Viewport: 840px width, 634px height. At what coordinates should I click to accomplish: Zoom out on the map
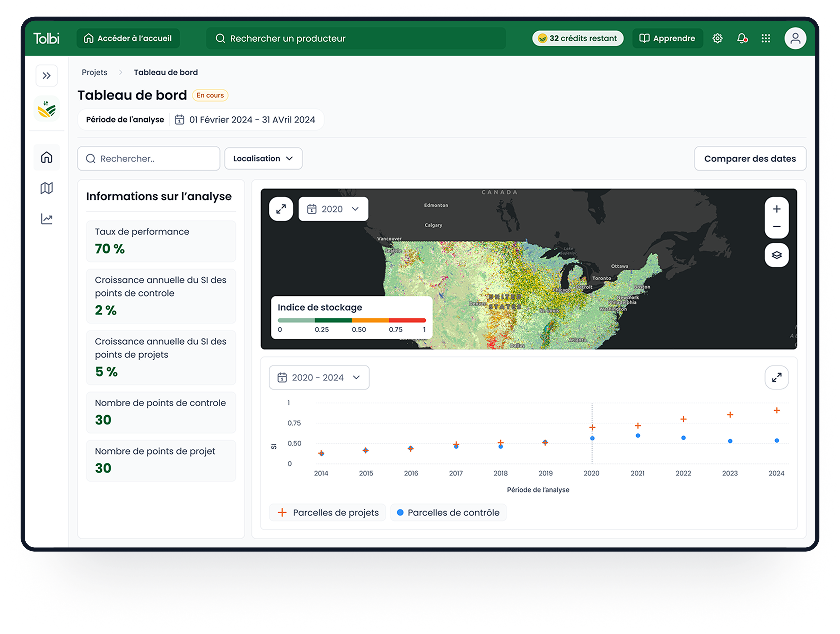pos(777,227)
